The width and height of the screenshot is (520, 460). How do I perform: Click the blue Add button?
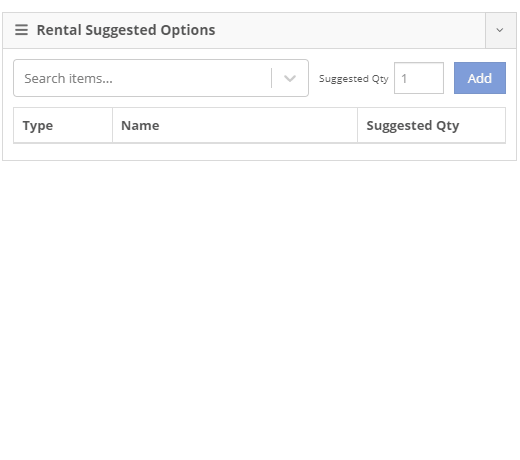pos(480,78)
